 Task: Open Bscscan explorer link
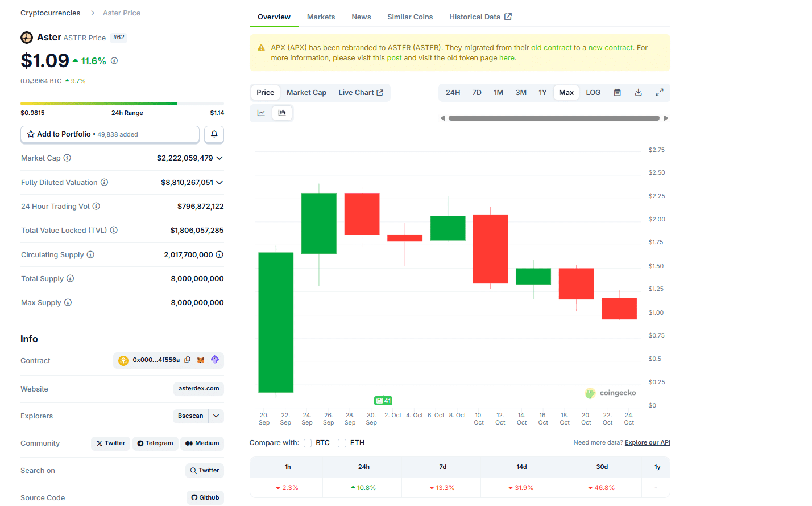coord(190,416)
